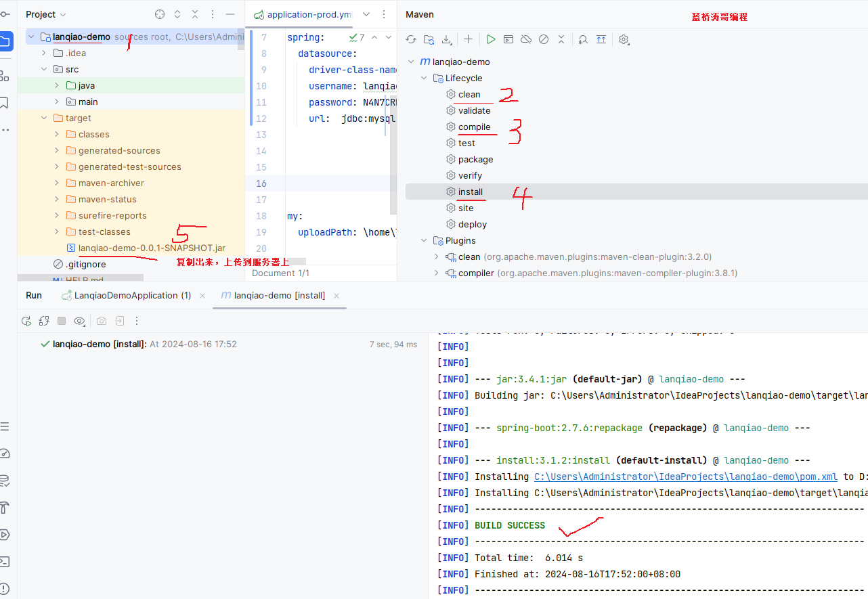The image size is (868, 599).
Task: Open the More tool windows ellipsis
Action: pyautogui.click(x=4, y=129)
